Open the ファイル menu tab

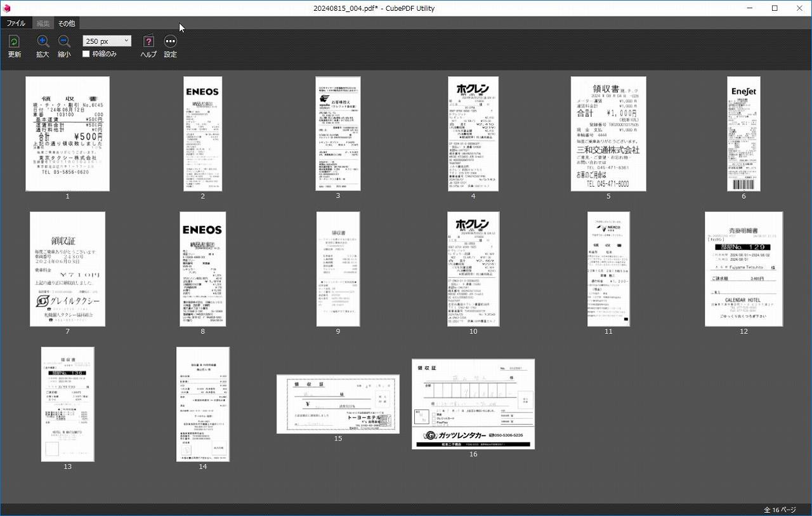click(x=16, y=23)
